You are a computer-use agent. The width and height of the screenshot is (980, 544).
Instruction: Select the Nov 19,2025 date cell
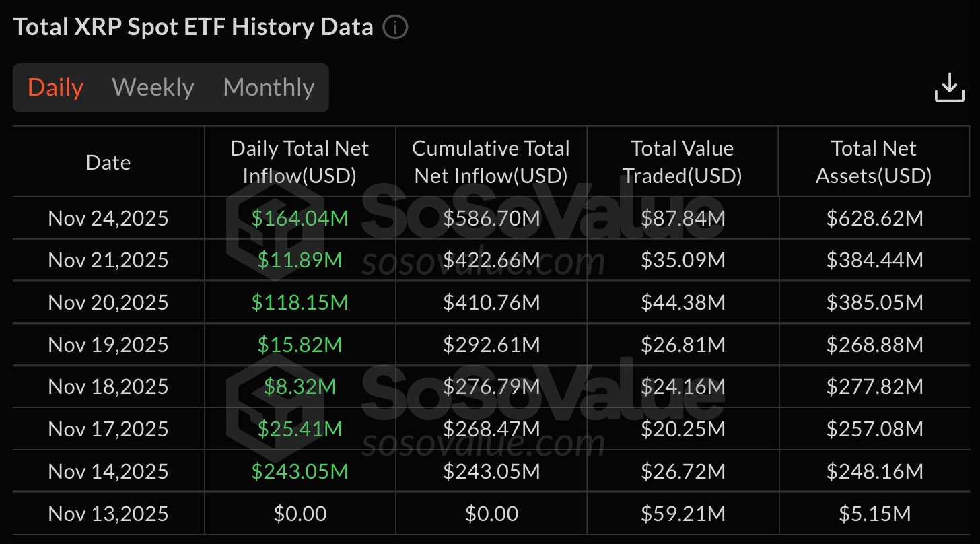click(x=108, y=345)
